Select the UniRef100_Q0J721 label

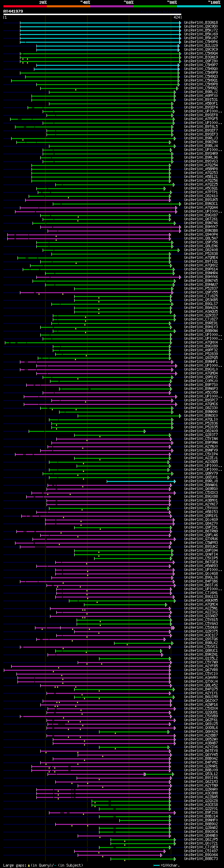[x=201, y=843]
